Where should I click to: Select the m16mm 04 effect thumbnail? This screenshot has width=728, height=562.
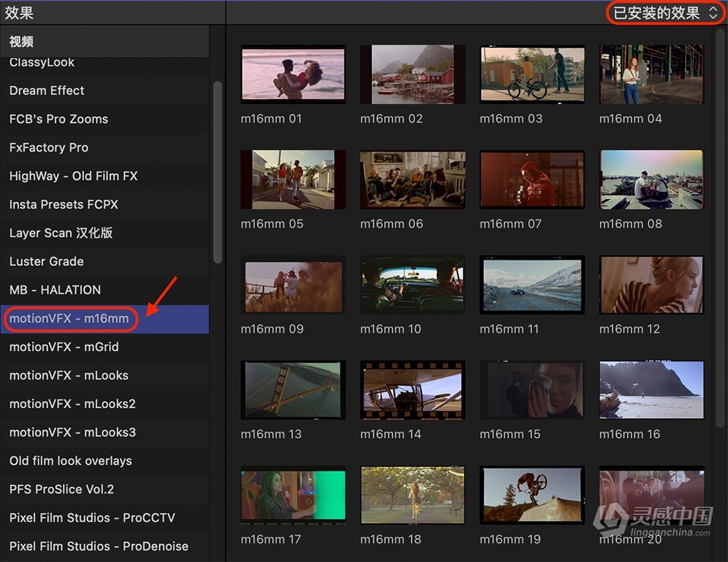652,74
